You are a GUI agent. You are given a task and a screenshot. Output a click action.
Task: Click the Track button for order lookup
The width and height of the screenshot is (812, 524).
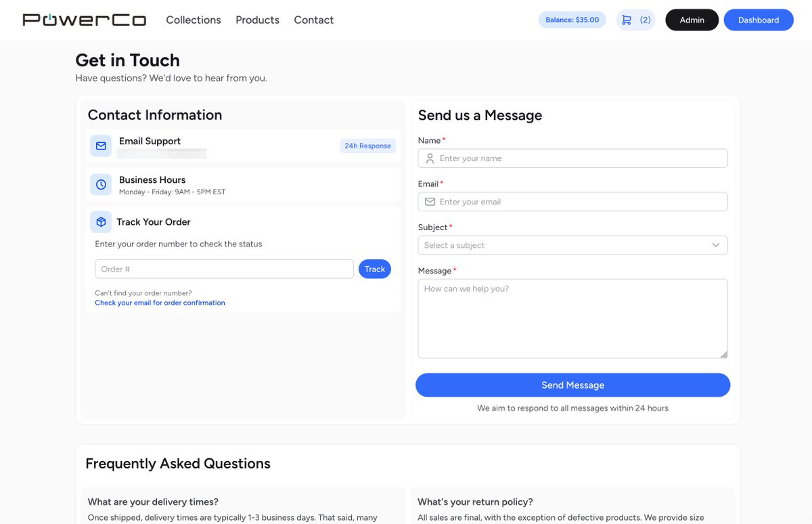374,269
